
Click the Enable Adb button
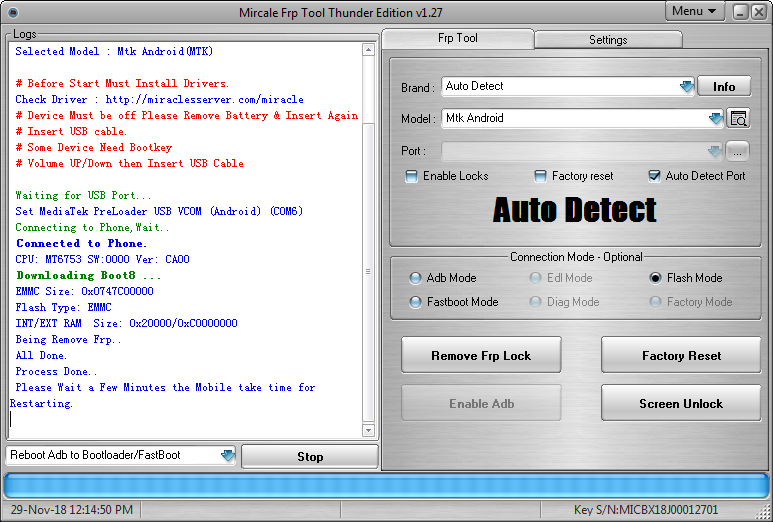coord(481,403)
